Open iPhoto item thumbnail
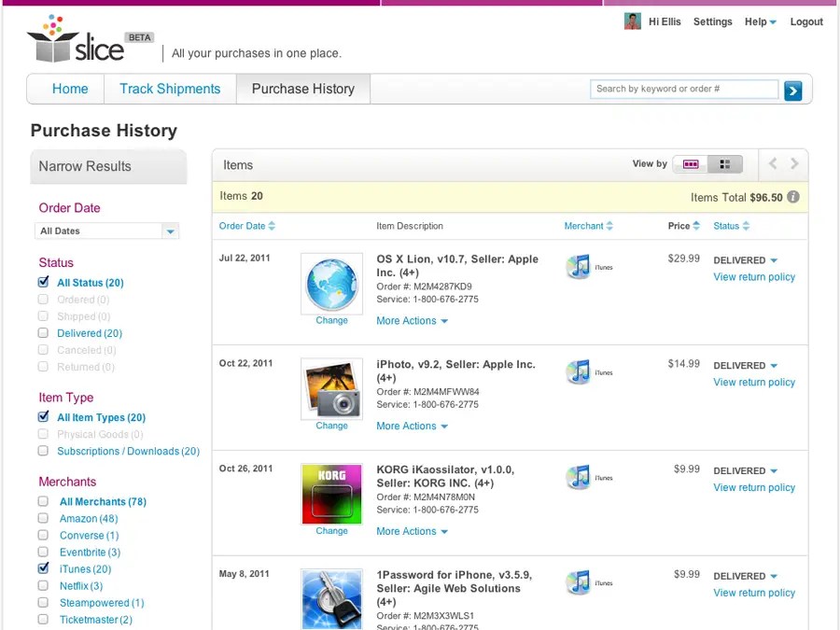840x630 pixels. click(x=331, y=389)
